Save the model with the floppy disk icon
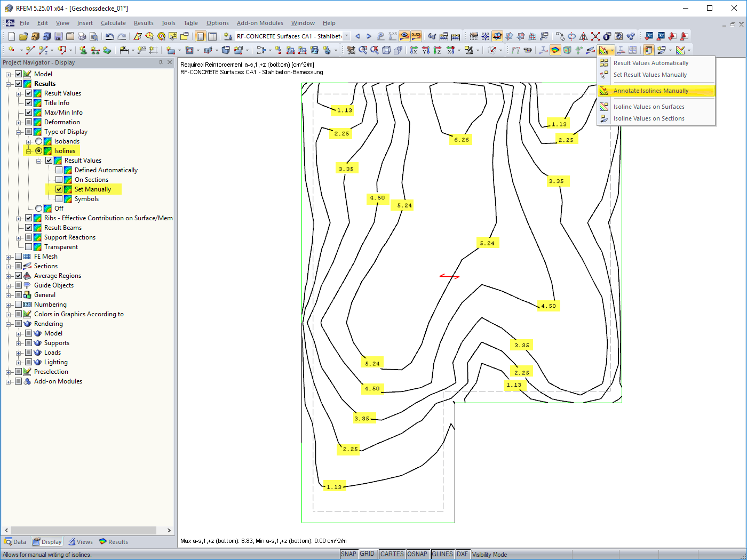 (x=59, y=36)
